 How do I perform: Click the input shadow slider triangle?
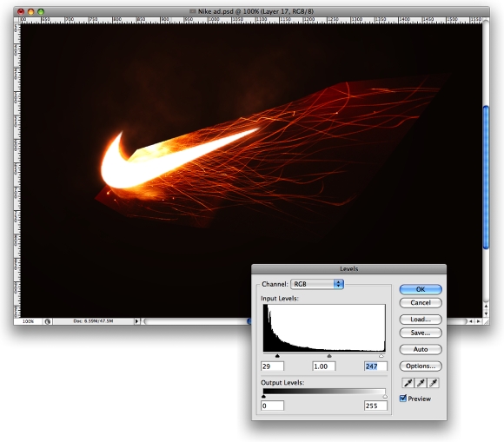(277, 356)
